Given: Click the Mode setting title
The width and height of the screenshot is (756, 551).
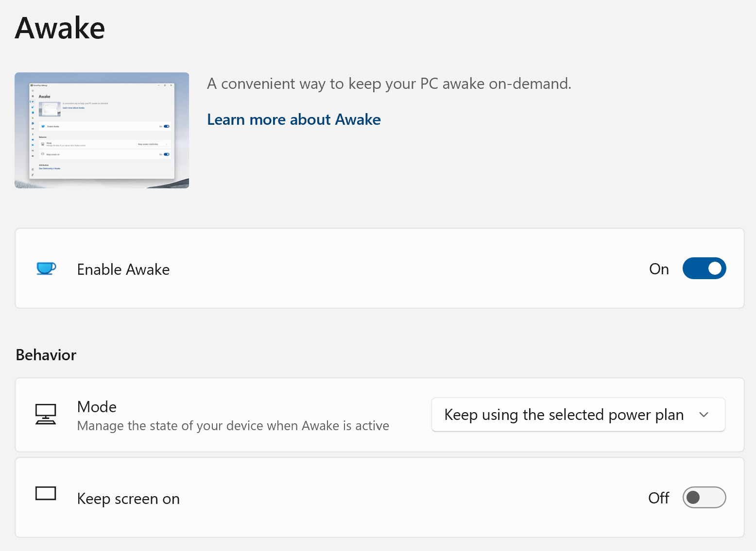Looking at the screenshot, I should click(97, 407).
